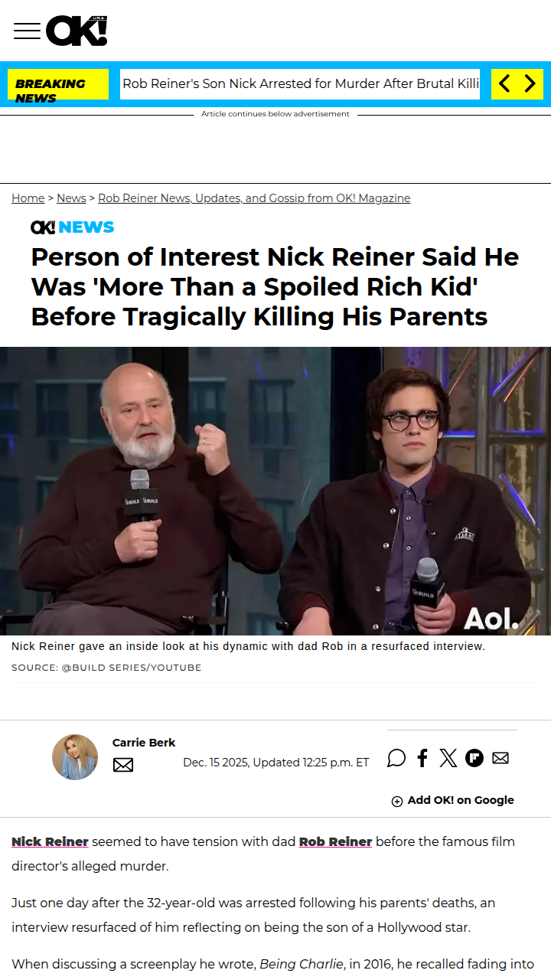Share article on Flipboard
This screenshot has width=551, height=980.
474,758
